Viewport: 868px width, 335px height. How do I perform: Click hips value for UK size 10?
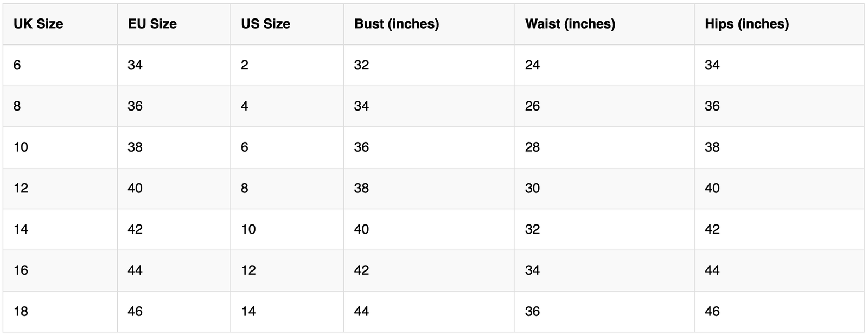tap(712, 147)
